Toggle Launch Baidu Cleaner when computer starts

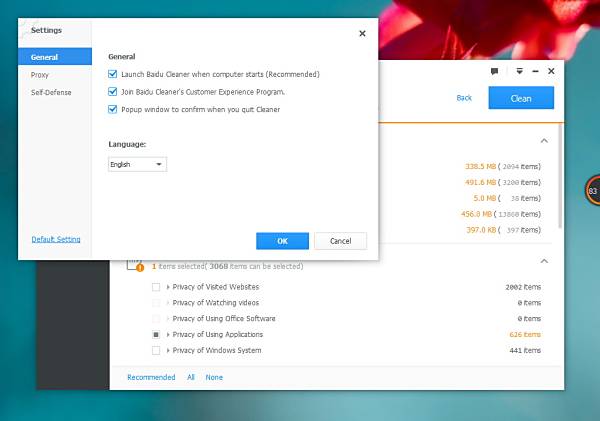coord(112,74)
